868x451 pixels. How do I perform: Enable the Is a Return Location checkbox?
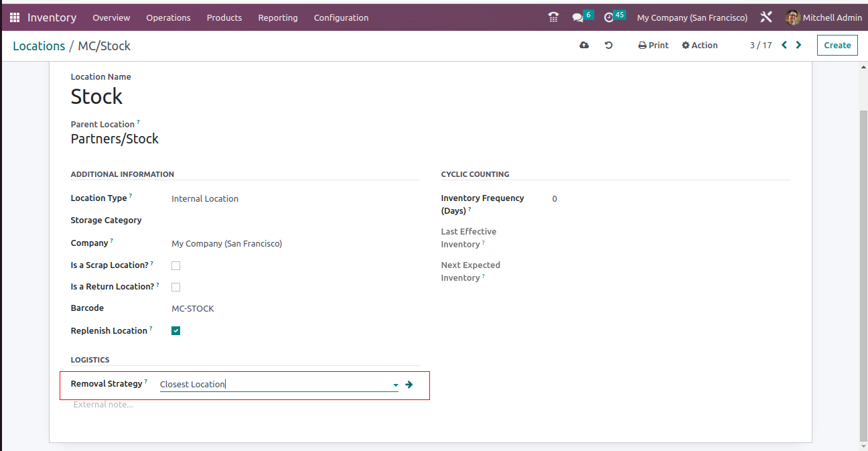tap(176, 287)
